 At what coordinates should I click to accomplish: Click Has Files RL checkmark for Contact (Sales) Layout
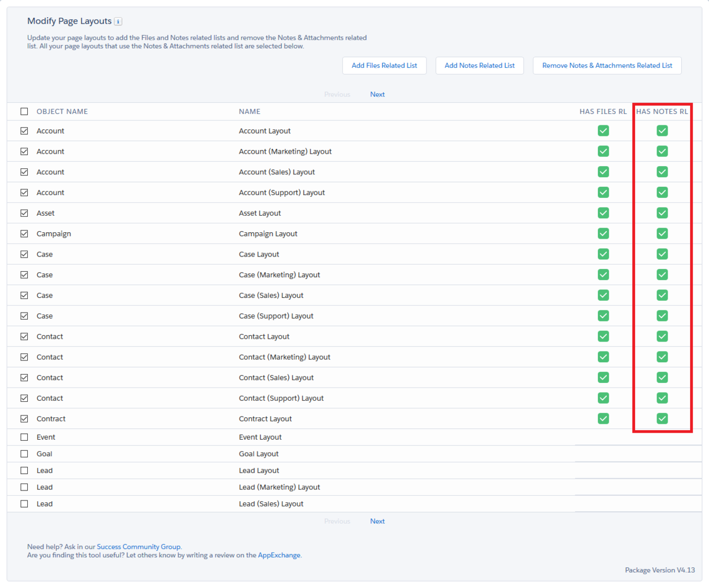click(603, 378)
